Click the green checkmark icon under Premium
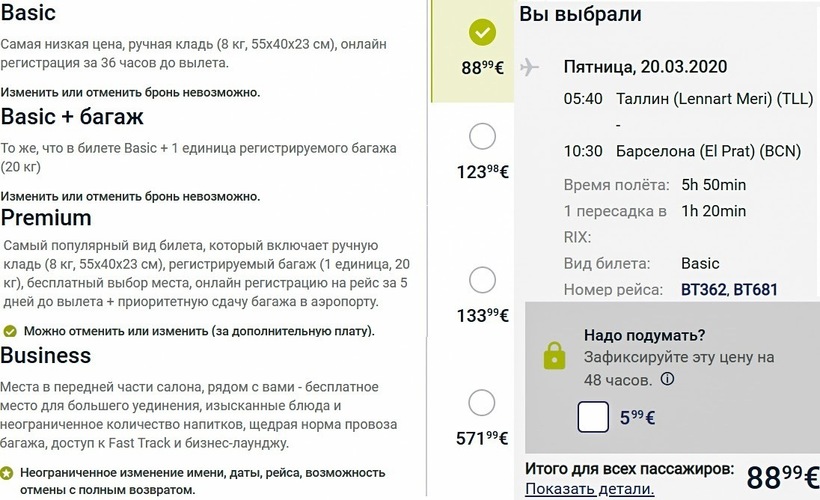Viewport: 820px width, 500px height. click(10, 331)
